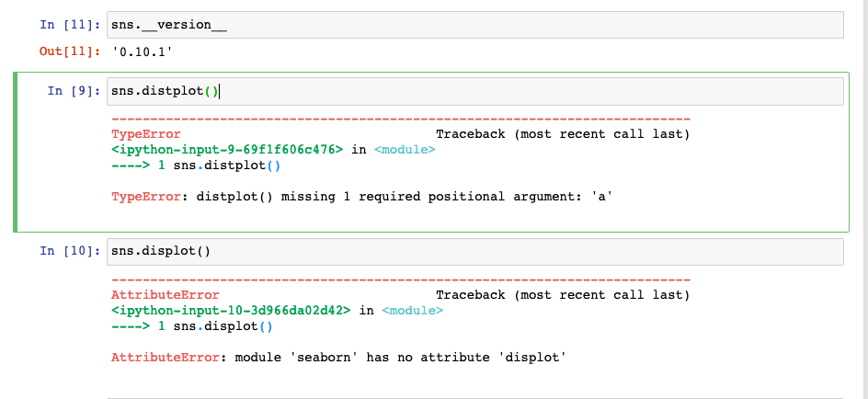Click the '0.10.1' version output text
Image resolution: width=868 pixels, height=399 pixels.
point(137,51)
